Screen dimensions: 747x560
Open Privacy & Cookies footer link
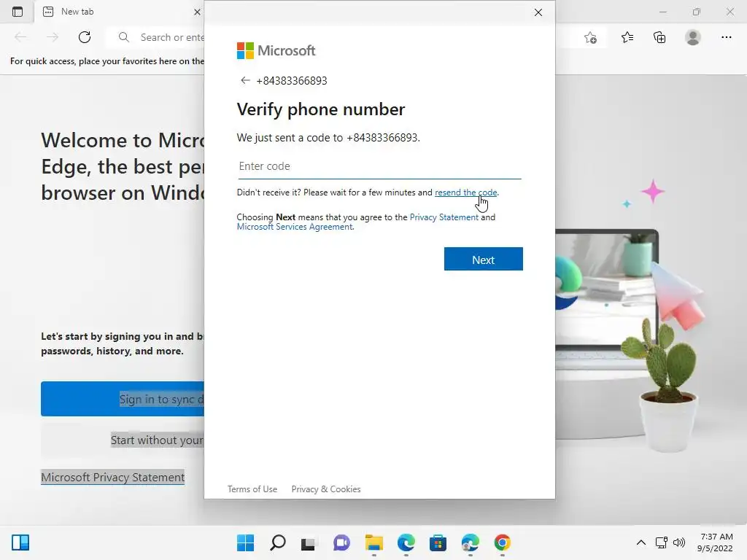point(326,489)
